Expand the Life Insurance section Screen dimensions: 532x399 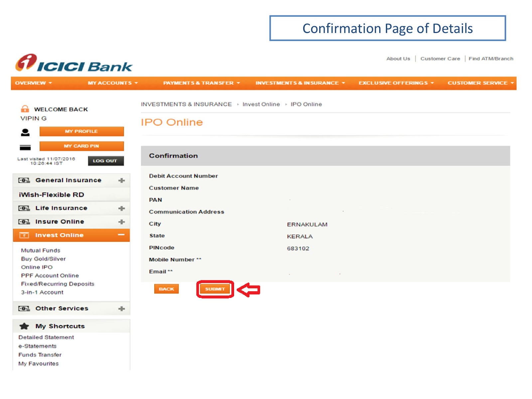click(x=122, y=208)
